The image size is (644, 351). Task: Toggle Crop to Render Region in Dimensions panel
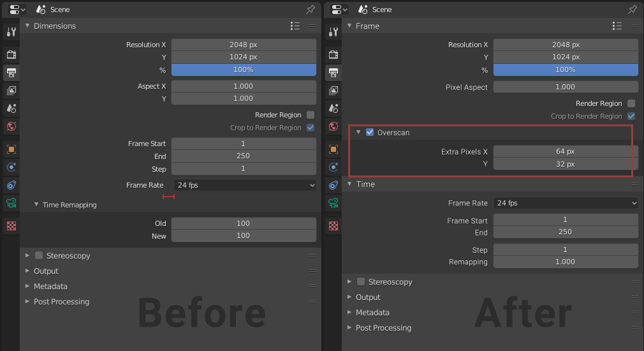[x=311, y=128]
